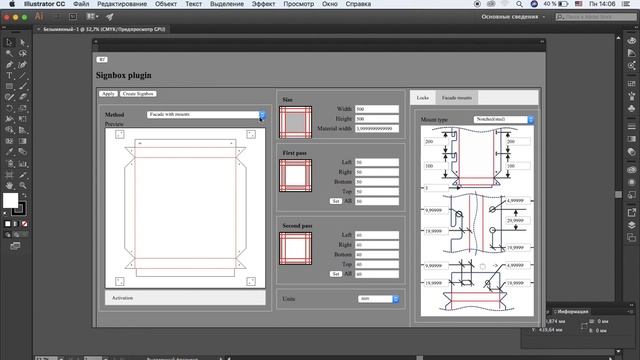This screenshot has height=360, width=640.
Task: Open the Объект menu
Action: [x=166, y=4]
